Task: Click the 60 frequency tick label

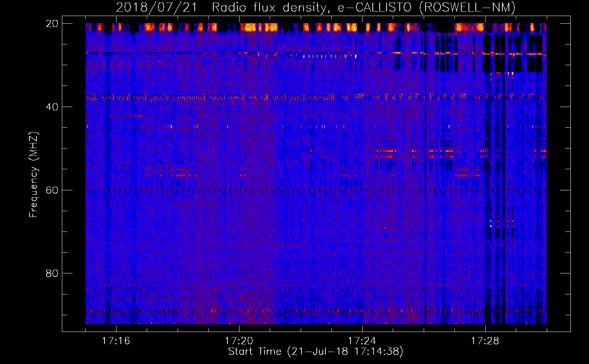Action: click(x=52, y=190)
